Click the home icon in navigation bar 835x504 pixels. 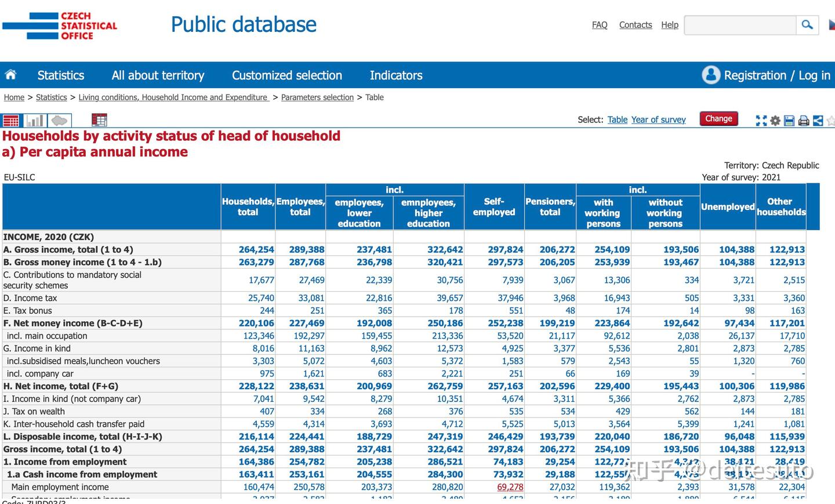point(10,75)
